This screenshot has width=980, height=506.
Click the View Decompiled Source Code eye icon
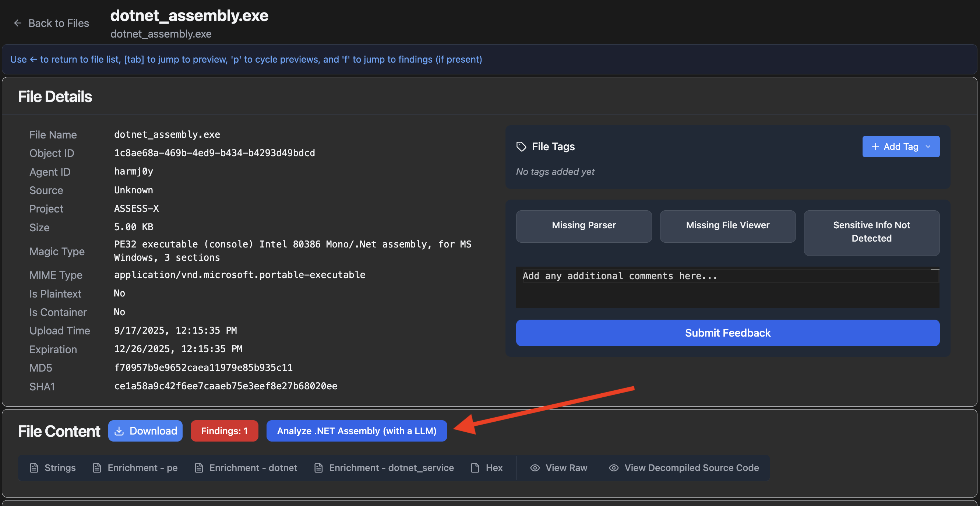[x=614, y=468]
